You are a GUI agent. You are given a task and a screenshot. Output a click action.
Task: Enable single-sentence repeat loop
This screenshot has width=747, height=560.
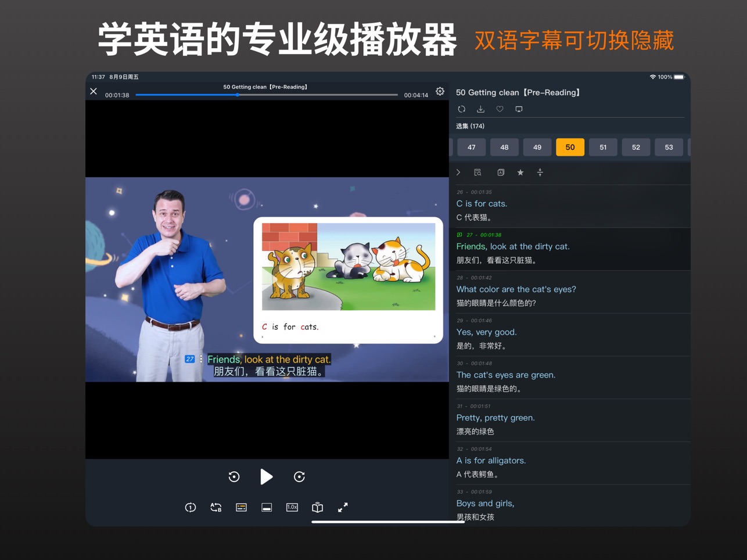pyautogui.click(x=191, y=507)
